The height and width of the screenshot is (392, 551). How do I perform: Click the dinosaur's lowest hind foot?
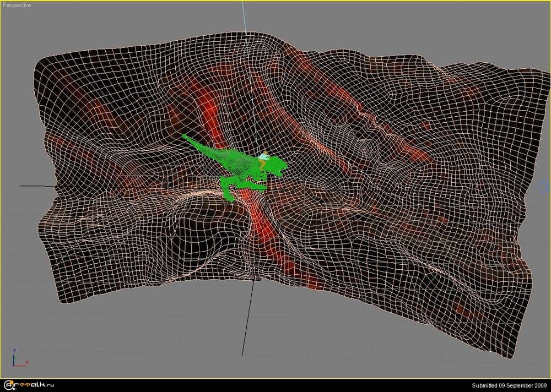point(231,198)
